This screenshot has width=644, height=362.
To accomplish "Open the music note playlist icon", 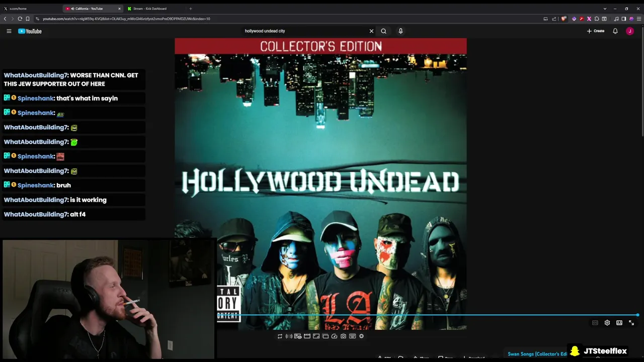I will (x=616, y=19).
